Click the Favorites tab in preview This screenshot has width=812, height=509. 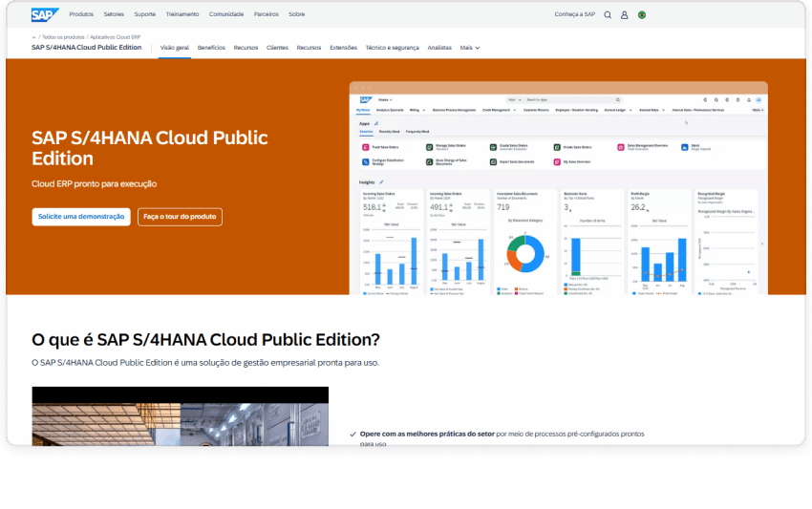coord(366,132)
